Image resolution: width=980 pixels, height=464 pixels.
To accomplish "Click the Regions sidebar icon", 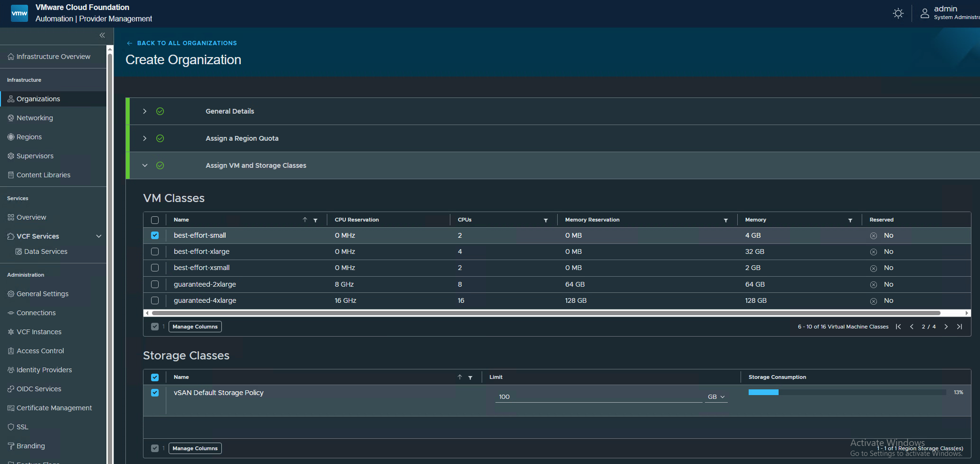I will (x=11, y=137).
